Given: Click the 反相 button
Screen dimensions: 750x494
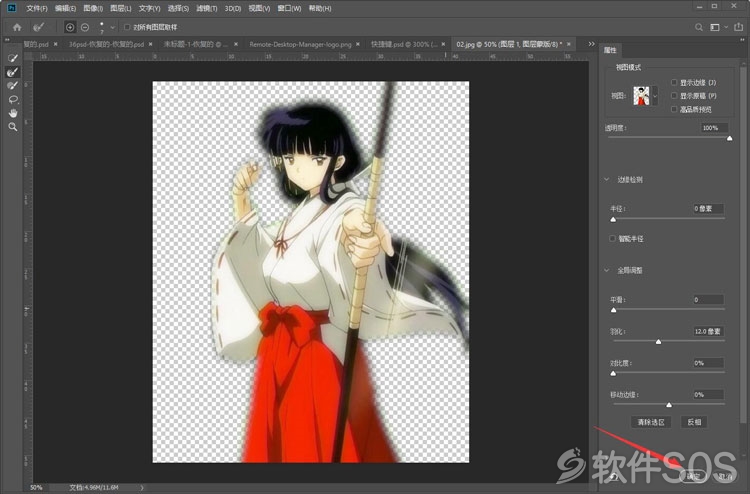Looking at the screenshot, I should pyautogui.click(x=694, y=422).
